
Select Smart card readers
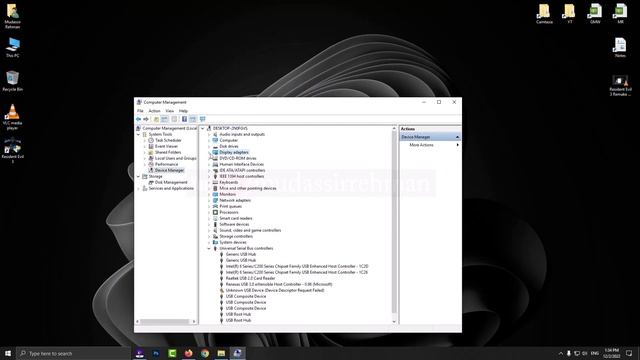pos(236,218)
